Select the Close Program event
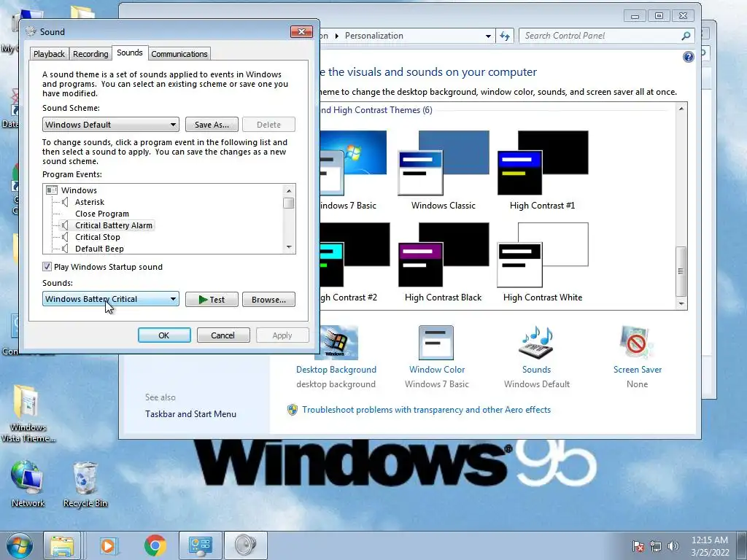Screen dimensions: 747x560 click(102, 214)
